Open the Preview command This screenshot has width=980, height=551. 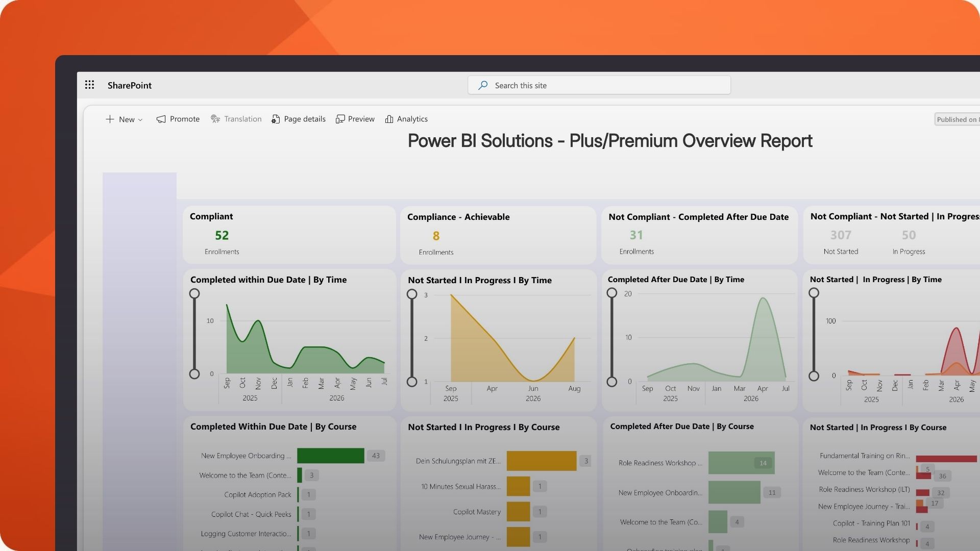pyautogui.click(x=355, y=119)
